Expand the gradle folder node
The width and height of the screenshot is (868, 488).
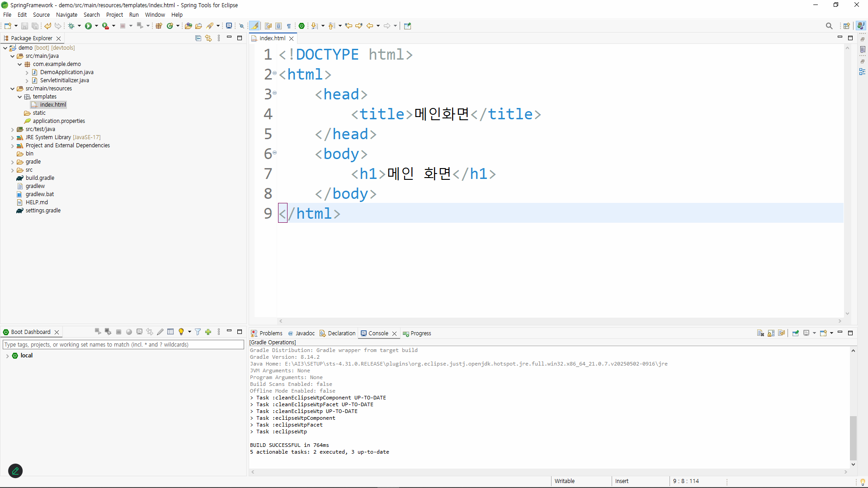click(x=13, y=162)
